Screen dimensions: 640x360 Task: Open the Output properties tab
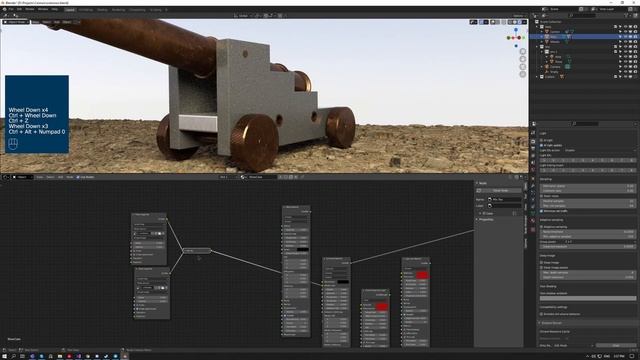533,149
